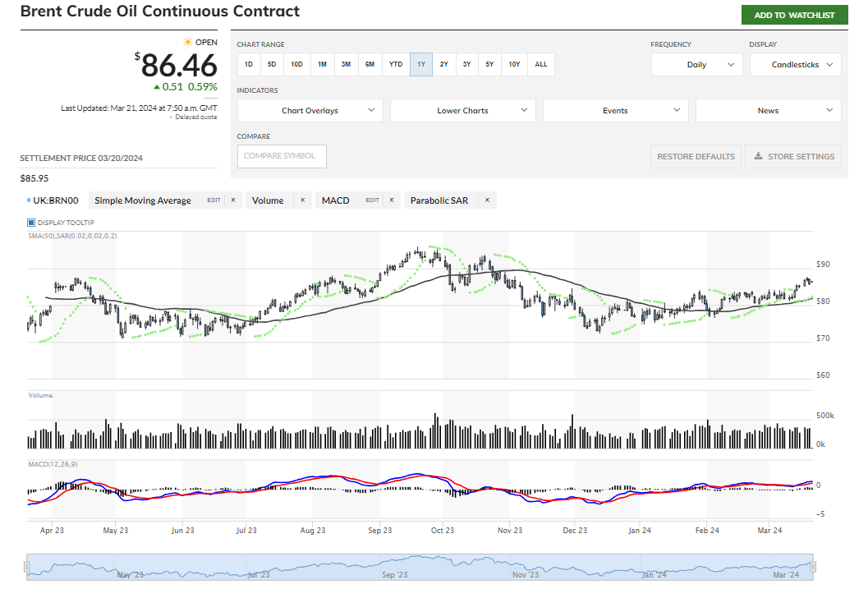Remove the Simple Moving Average indicator
The height and width of the screenshot is (589, 868).
click(233, 200)
